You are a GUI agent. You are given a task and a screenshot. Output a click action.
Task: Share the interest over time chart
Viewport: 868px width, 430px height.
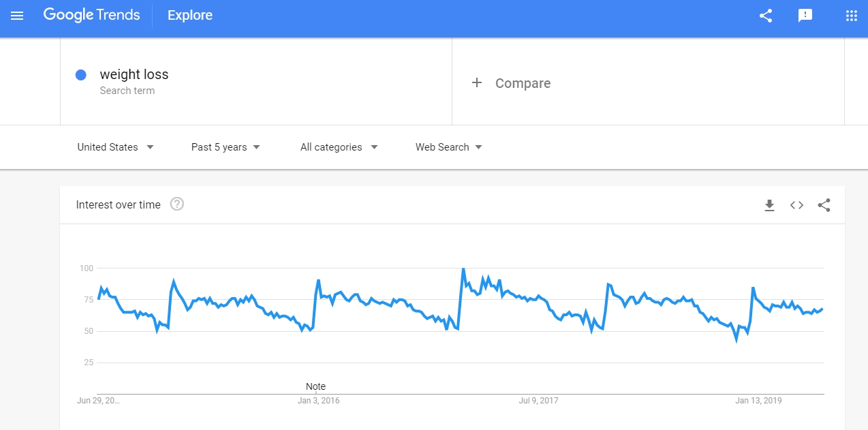pyautogui.click(x=824, y=205)
